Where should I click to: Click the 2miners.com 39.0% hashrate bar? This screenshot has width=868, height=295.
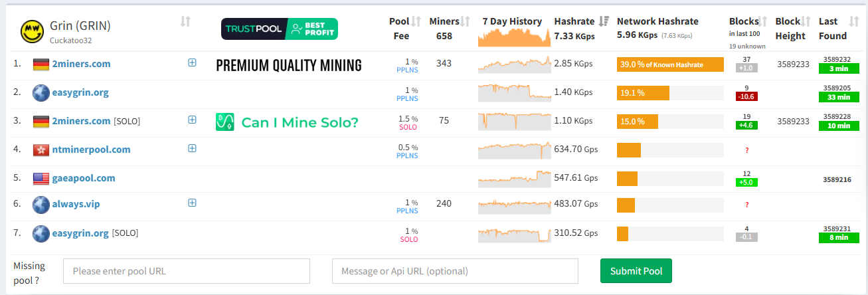[669, 64]
